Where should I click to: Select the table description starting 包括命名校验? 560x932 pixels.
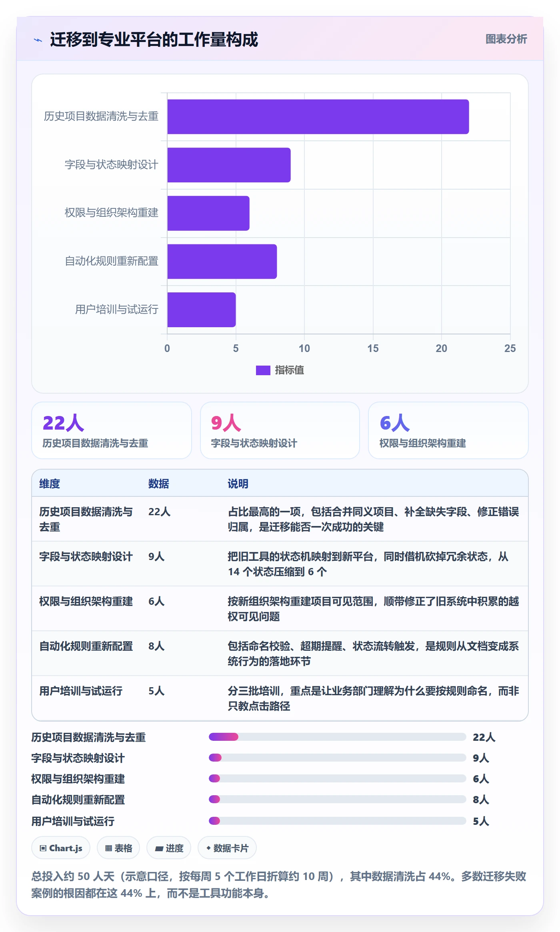click(374, 654)
